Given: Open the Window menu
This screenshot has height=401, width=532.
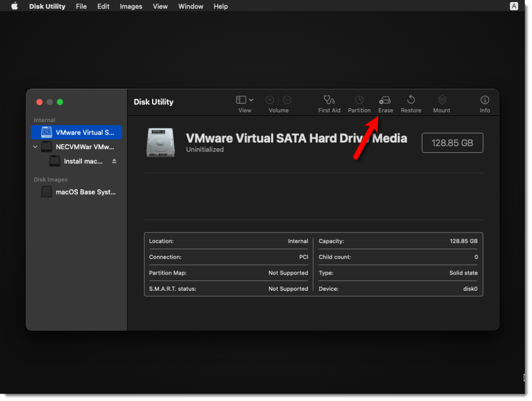Looking at the screenshot, I should tap(191, 6).
